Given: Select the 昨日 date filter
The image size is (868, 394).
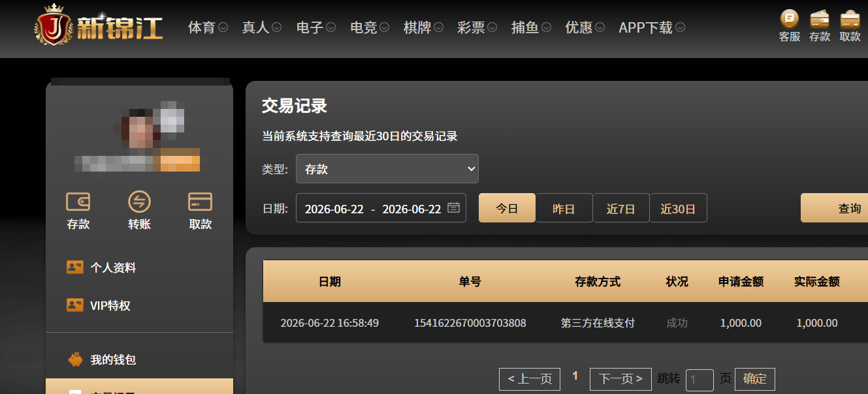Looking at the screenshot, I should 564,208.
